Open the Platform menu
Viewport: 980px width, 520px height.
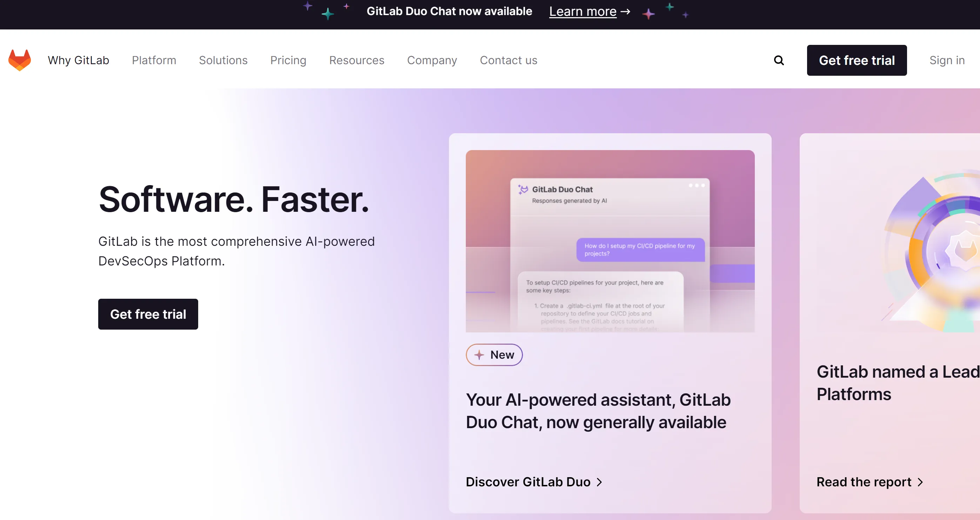154,60
